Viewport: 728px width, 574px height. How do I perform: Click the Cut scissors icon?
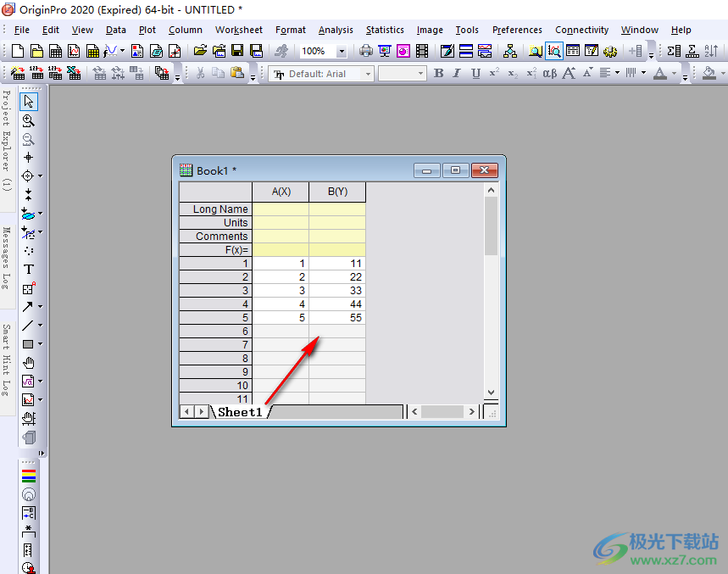[200, 73]
